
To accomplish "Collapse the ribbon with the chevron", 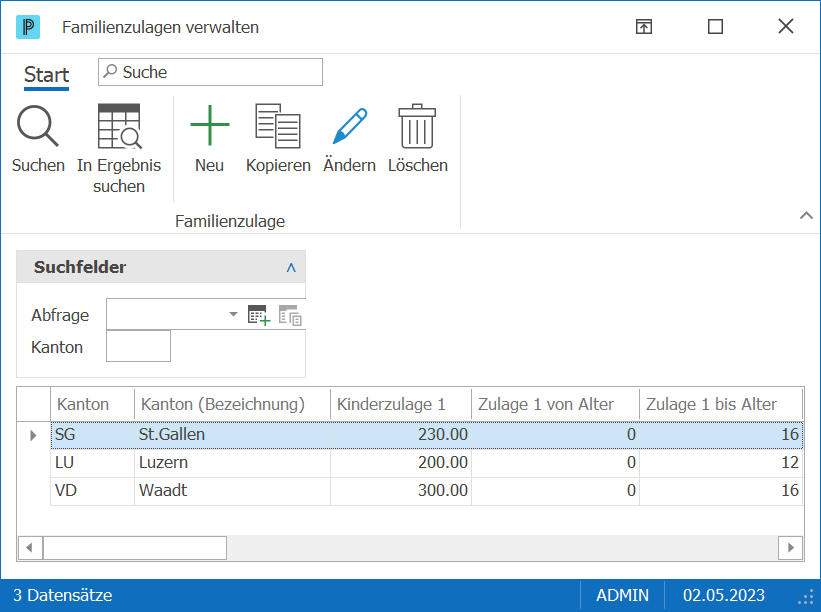I will [x=806, y=215].
